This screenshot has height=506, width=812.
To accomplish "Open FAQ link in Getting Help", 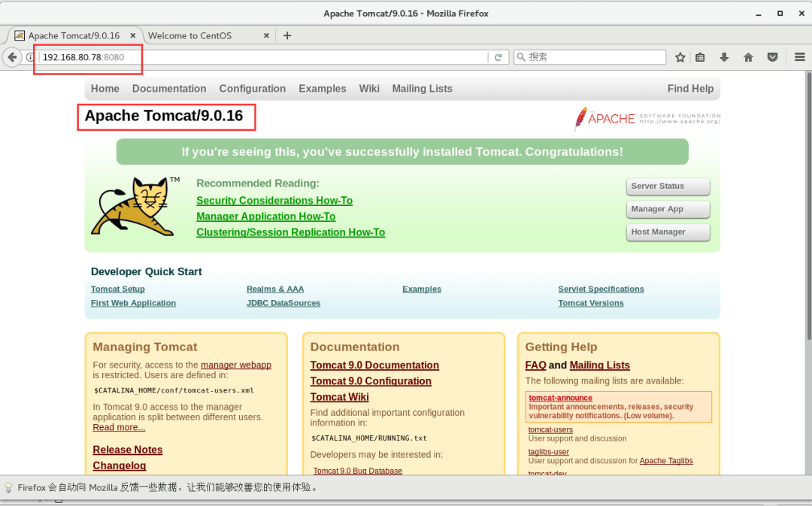I will [535, 365].
